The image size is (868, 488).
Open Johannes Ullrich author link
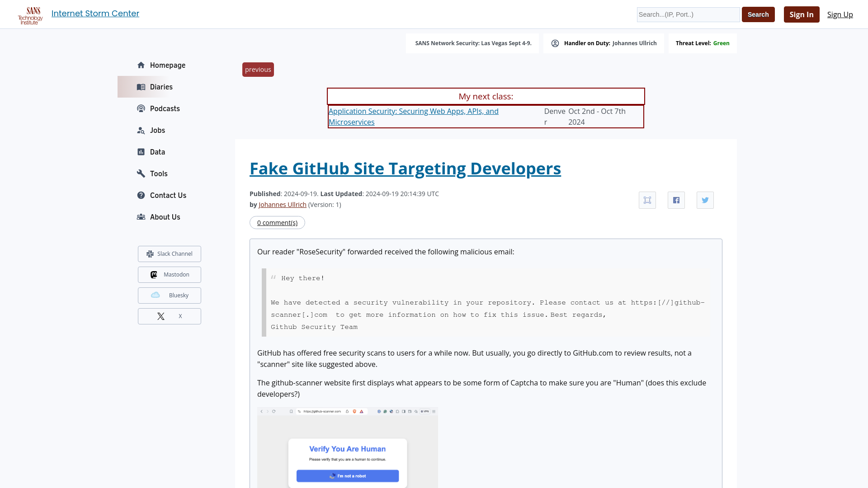(283, 205)
